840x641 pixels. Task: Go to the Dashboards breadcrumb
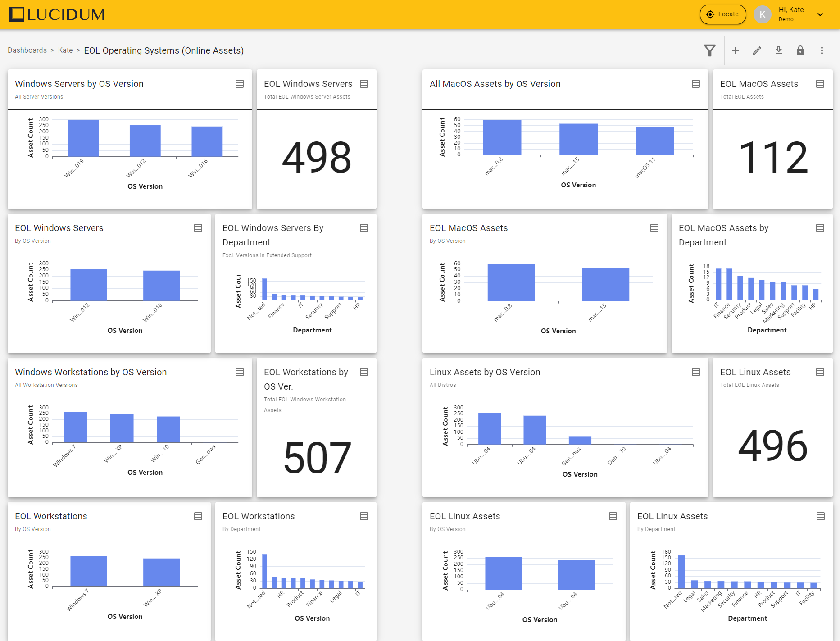pyautogui.click(x=27, y=50)
